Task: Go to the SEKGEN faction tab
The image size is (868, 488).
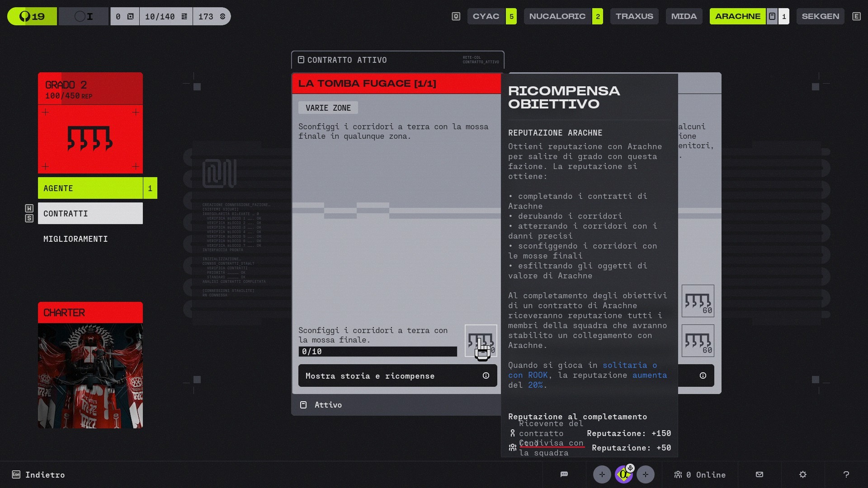Action: click(x=820, y=16)
